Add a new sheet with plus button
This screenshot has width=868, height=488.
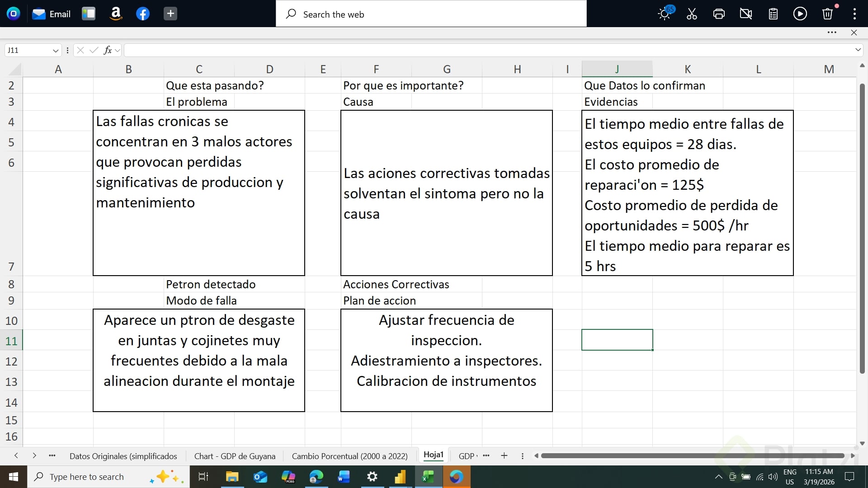[x=504, y=456]
